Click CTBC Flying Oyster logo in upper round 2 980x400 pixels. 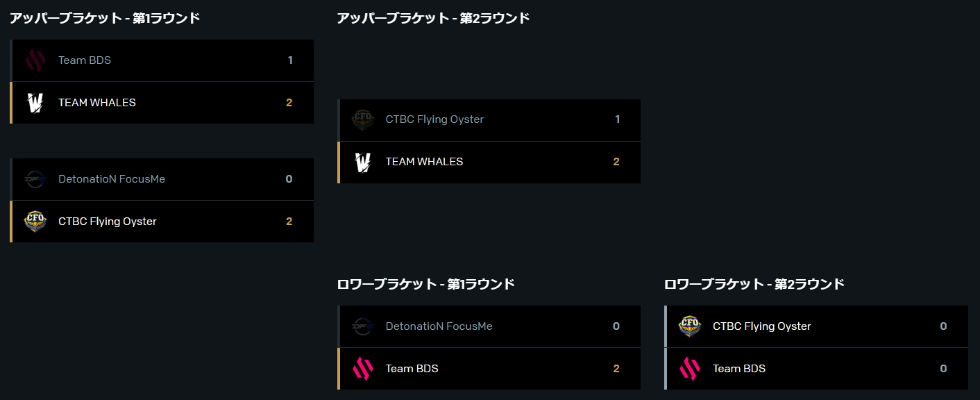[363, 119]
